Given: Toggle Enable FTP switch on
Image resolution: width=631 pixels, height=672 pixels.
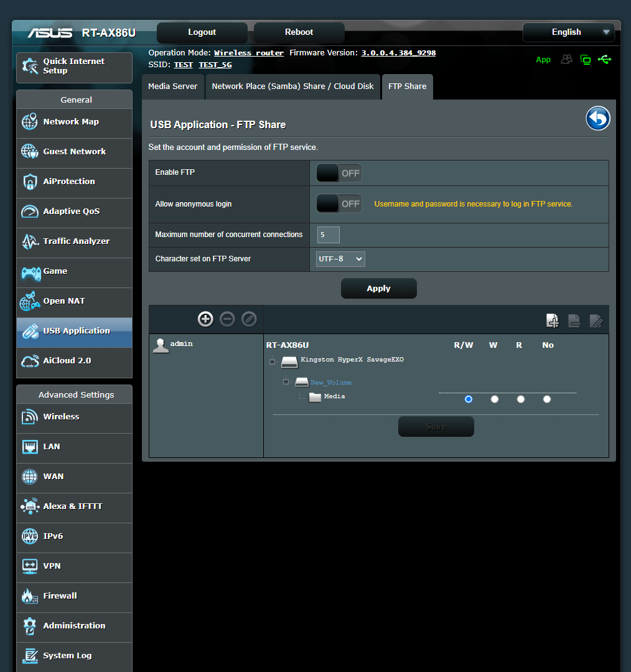Looking at the screenshot, I should [x=339, y=173].
